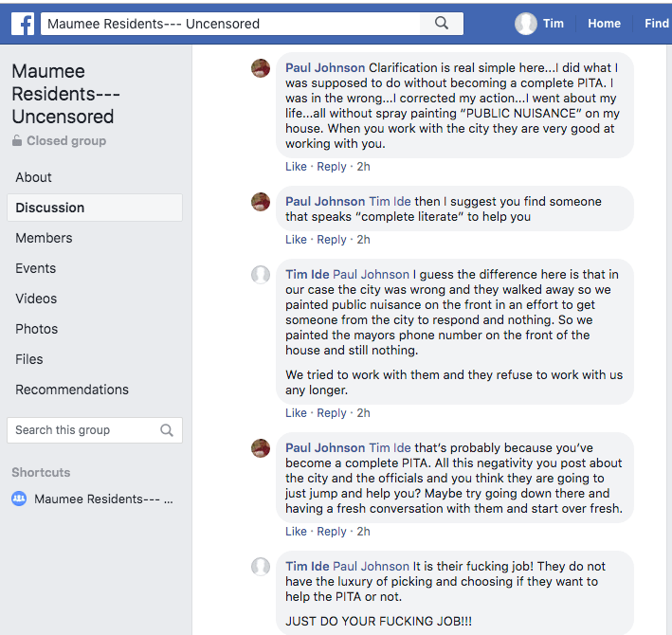
Task: Open the group's Photos section
Action: point(37,329)
